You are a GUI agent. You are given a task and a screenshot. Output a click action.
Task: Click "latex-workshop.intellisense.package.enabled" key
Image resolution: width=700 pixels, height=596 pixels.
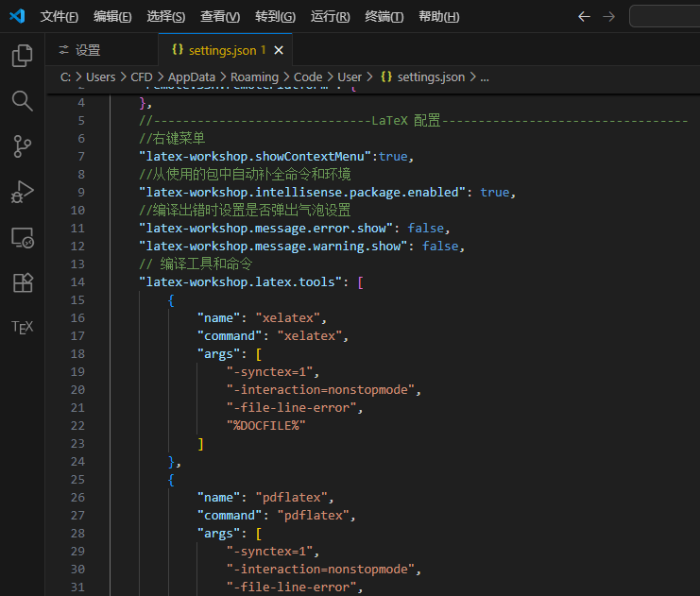click(x=302, y=192)
